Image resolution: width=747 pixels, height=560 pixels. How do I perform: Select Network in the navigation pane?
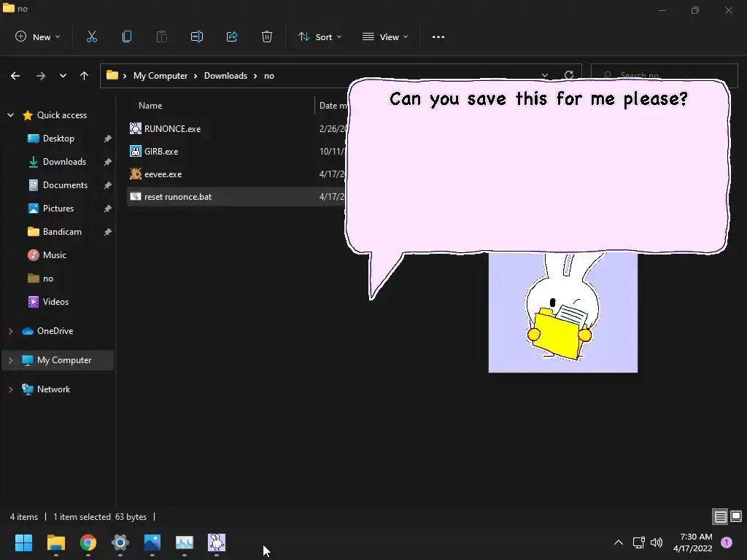click(x=53, y=389)
